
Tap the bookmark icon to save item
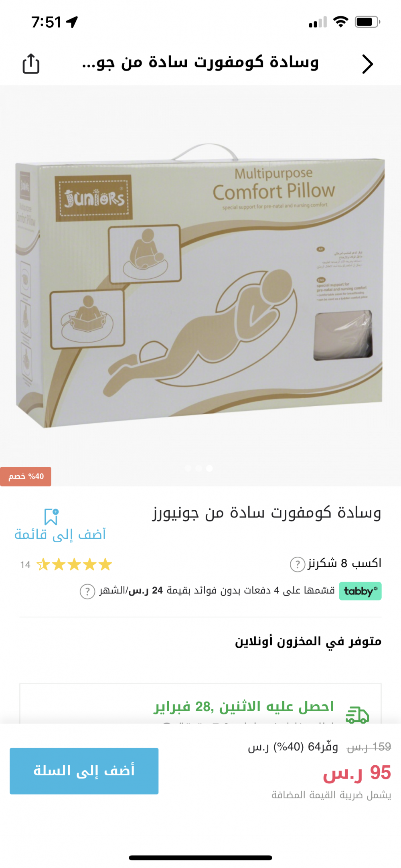click(x=51, y=517)
